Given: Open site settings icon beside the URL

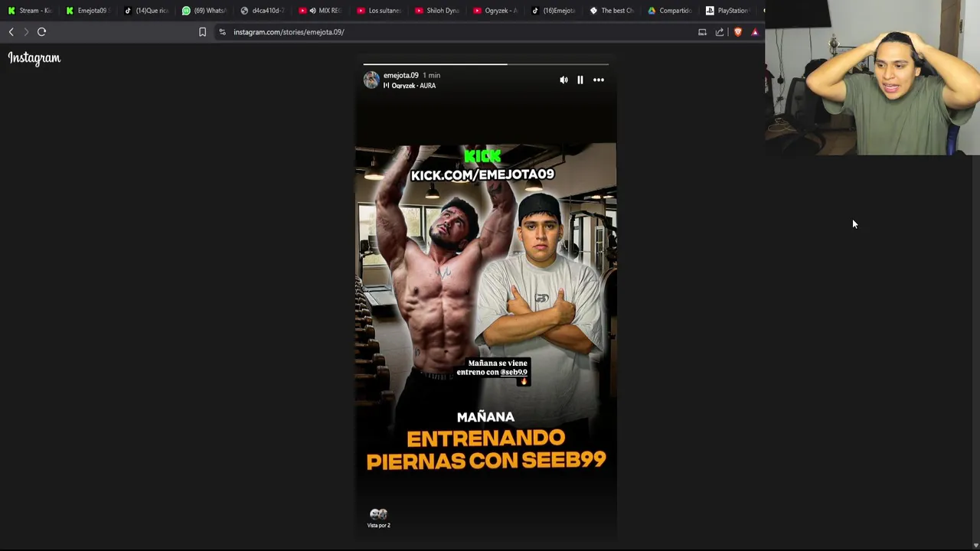Looking at the screenshot, I should 222,32.
